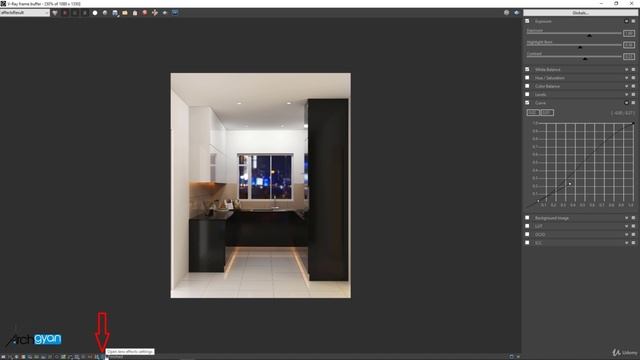Open the White Balance options menu icon

pyautogui.click(x=633, y=69)
